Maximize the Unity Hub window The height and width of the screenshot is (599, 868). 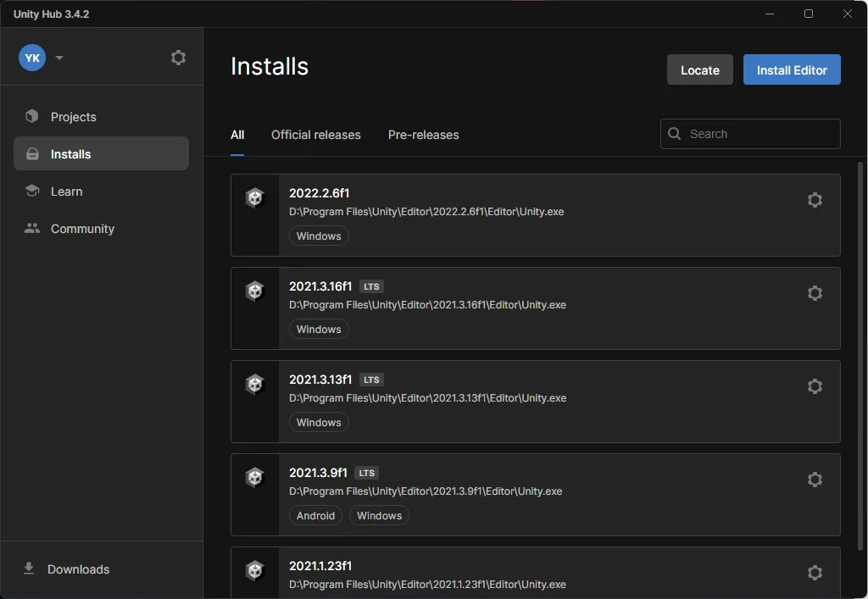(808, 14)
